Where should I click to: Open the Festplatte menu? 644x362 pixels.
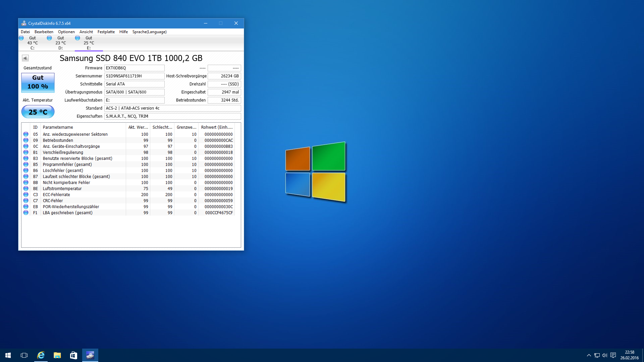point(106,32)
